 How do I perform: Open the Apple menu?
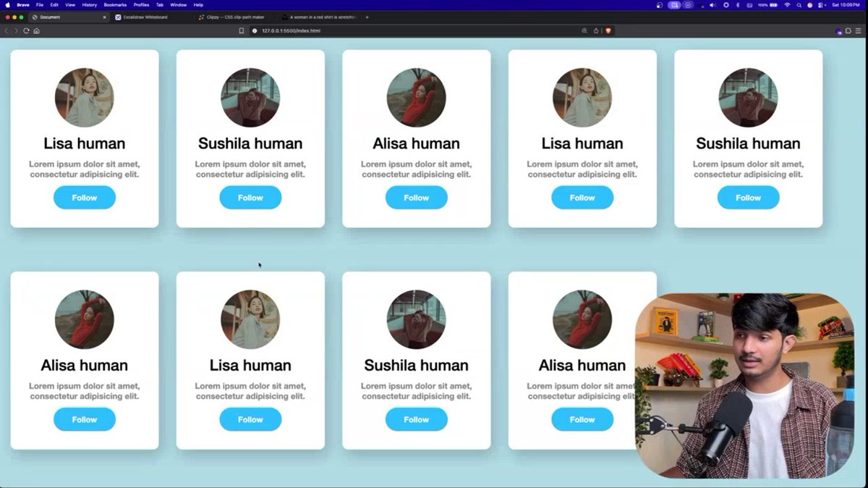[7, 4]
